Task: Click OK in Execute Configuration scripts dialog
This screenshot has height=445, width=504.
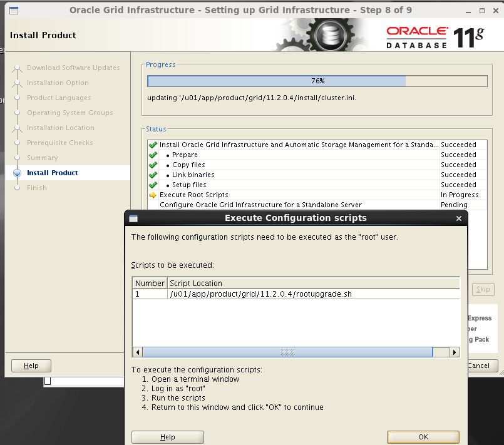Action: [423, 437]
